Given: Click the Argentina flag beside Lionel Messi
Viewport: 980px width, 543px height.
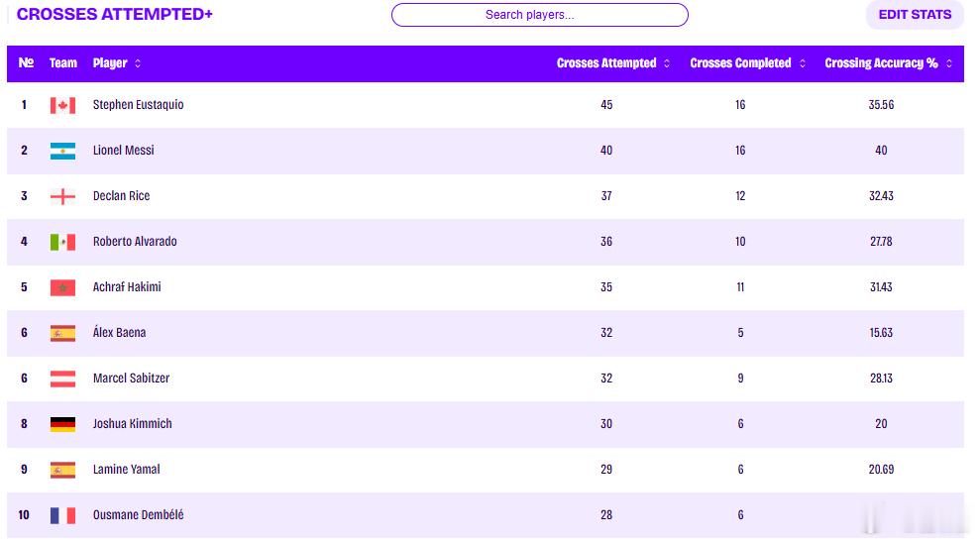Looking at the screenshot, I should 62,152.
